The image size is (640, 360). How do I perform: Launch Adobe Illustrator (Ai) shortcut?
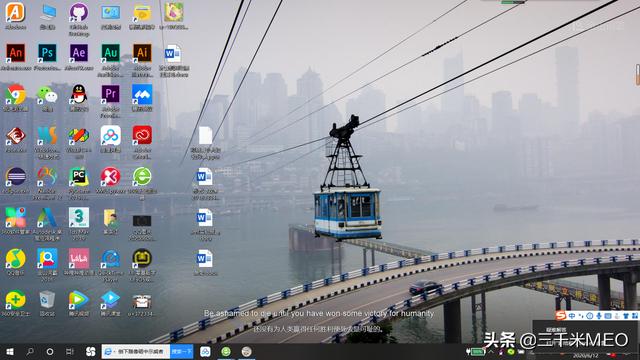(142, 53)
